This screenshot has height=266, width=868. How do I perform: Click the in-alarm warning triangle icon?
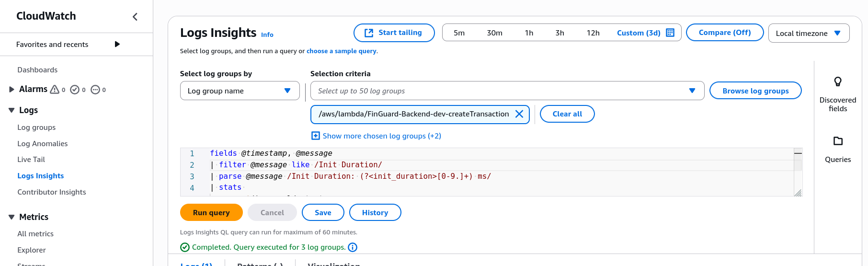click(x=55, y=89)
